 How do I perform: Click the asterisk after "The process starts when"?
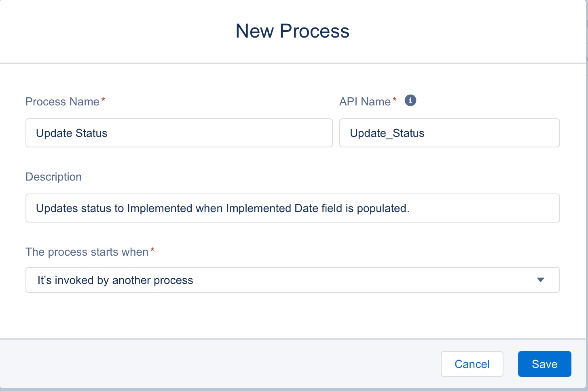pyautogui.click(x=152, y=250)
